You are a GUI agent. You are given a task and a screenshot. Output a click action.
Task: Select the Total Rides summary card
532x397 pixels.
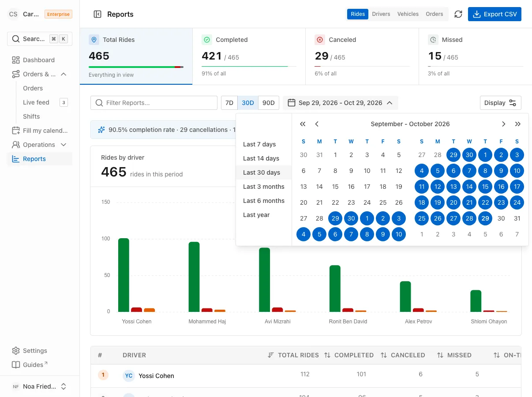pyautogui.click(x=136, y=56)
